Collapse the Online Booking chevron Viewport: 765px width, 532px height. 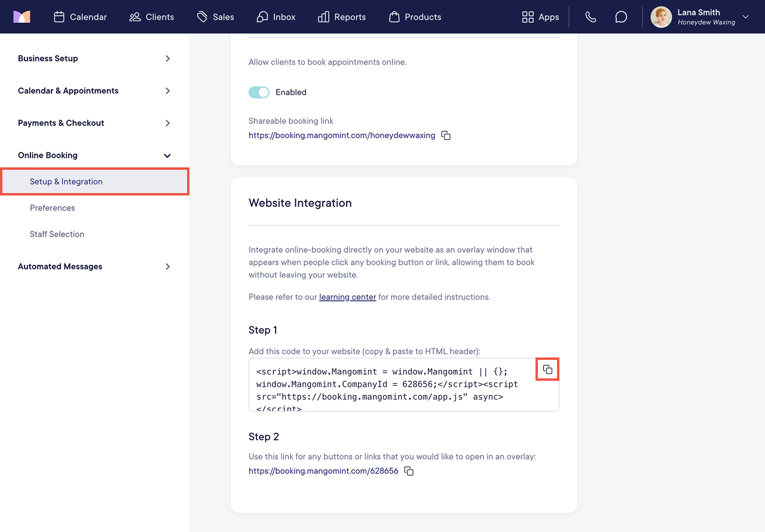[x=167, y=155]
